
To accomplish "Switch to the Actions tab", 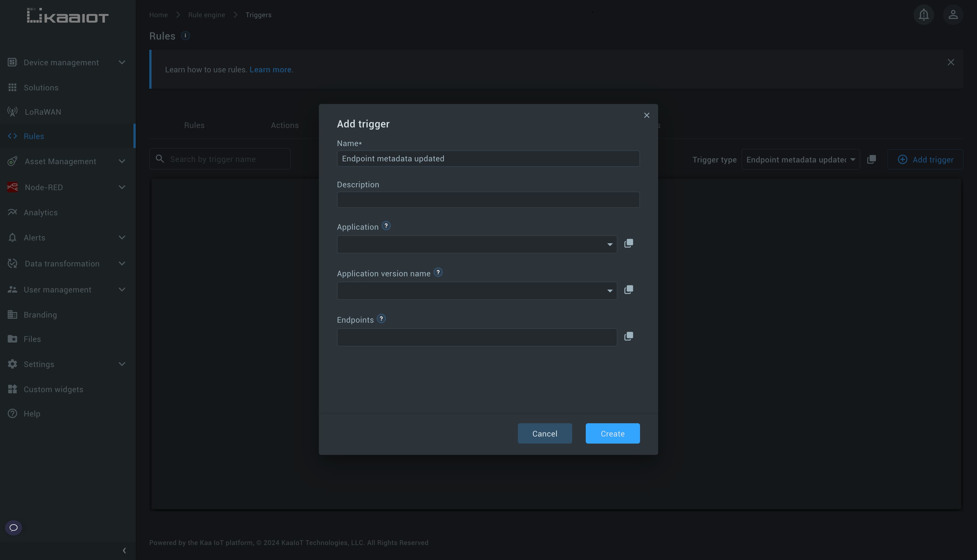I will 284,125.
